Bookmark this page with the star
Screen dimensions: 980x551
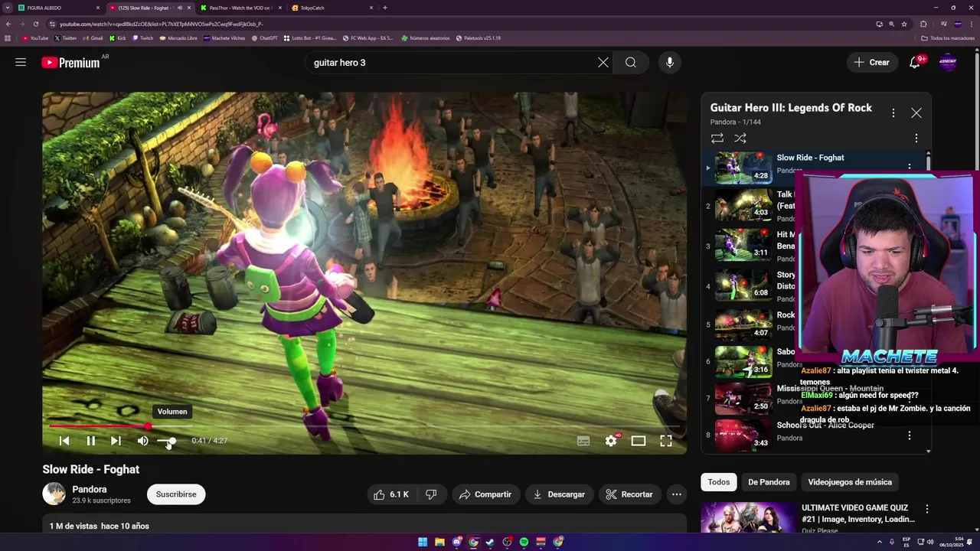coord(906,24)
